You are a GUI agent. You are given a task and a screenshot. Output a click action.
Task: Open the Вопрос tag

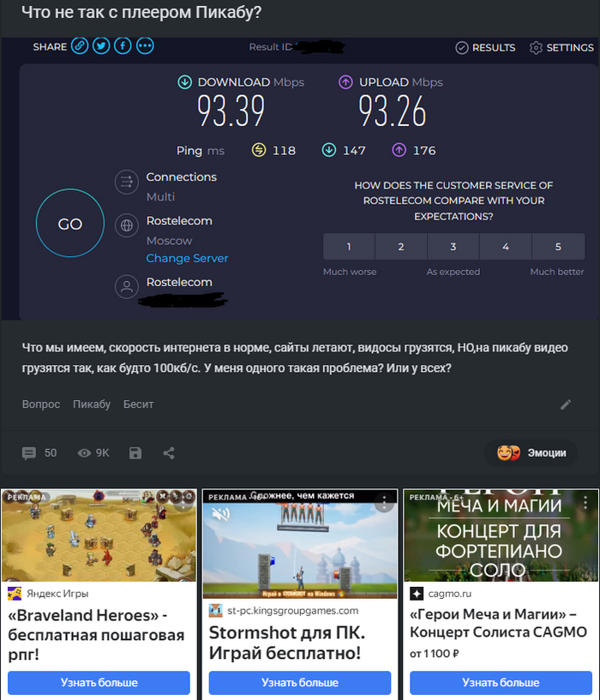[x=41, y=404]
